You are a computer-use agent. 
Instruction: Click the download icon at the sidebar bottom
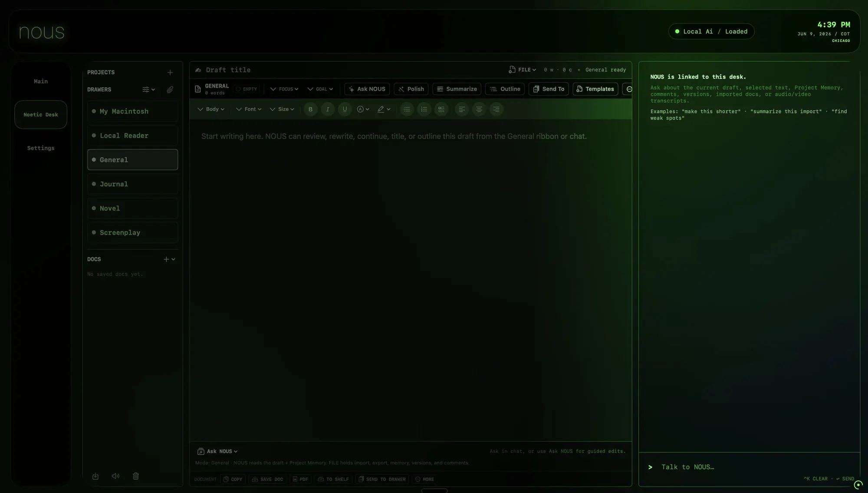point(95,476)
